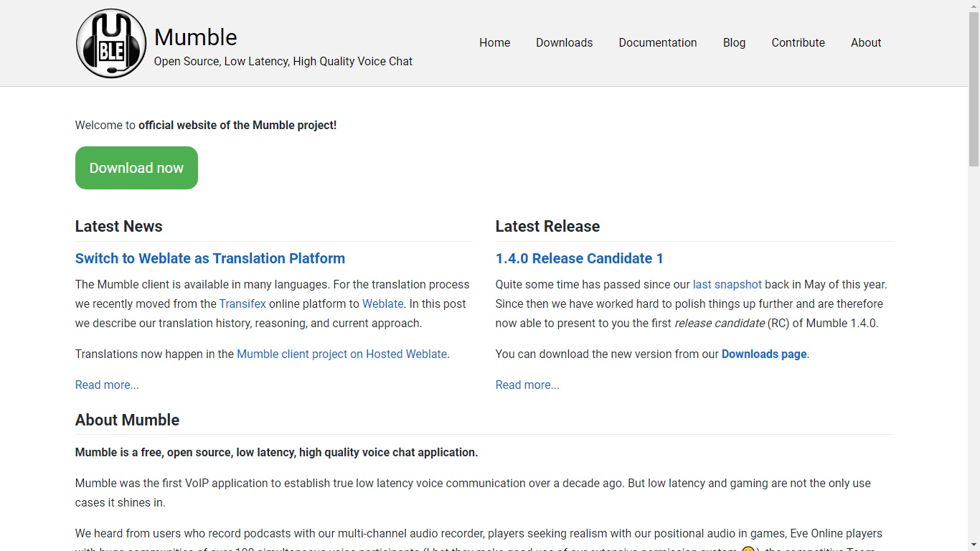Click the green Download now button
The image size is (980, 551).
coord(136,168)
